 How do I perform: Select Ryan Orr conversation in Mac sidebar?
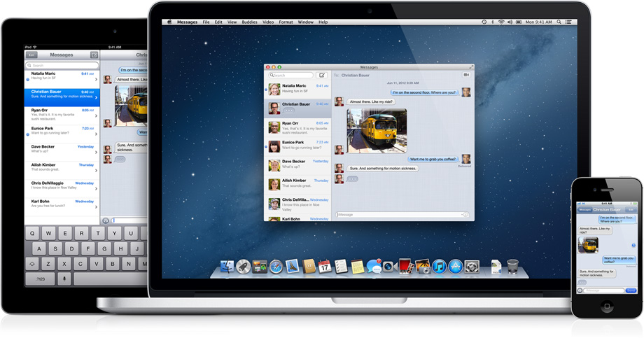pyautogui.click(x=297, y=127)
